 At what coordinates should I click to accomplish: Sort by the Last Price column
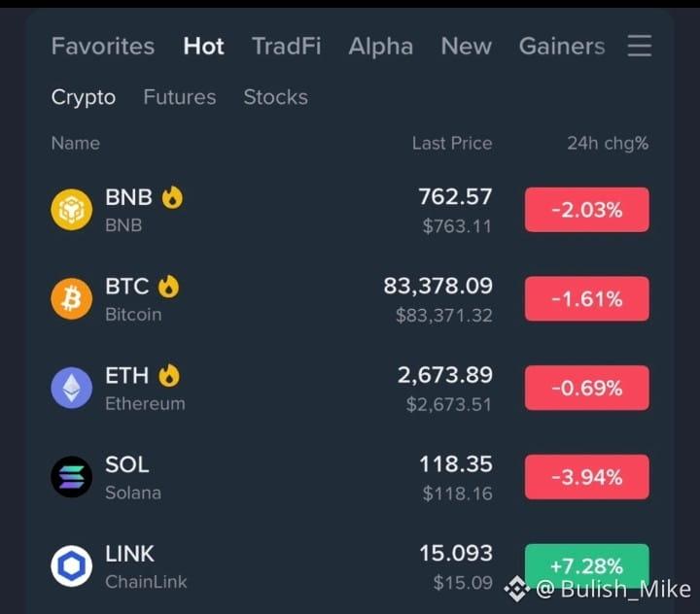pos(452,143)
